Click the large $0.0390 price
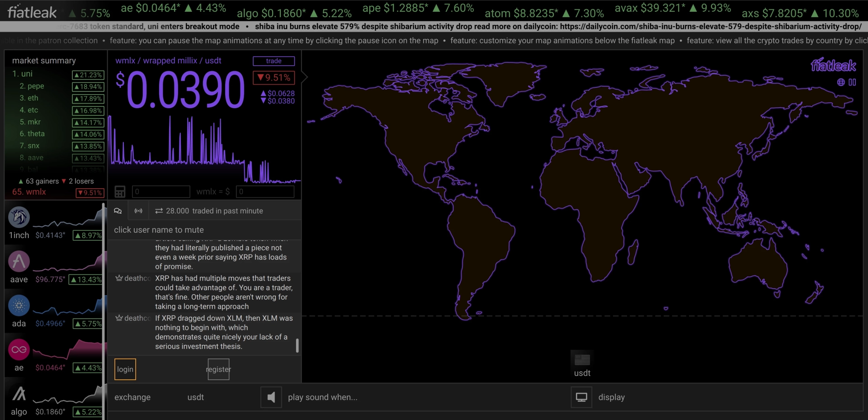Viewport: 868px width, 420px height. click(x=180, y=89)
